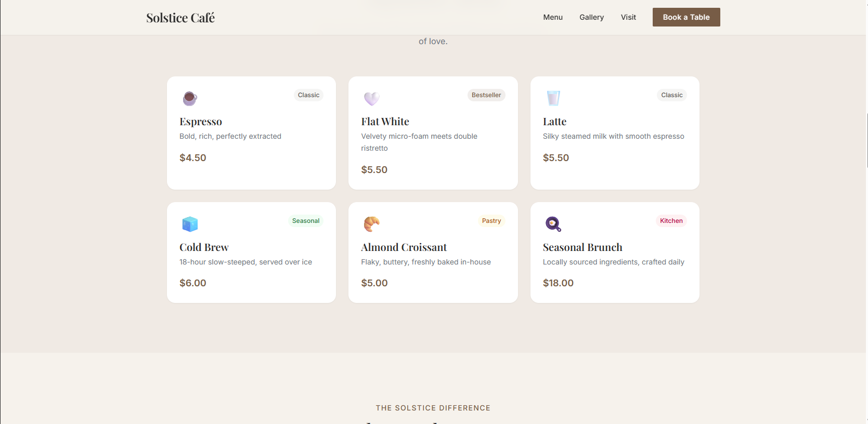Image resolution: width=868 pixels, height=424 pixels.
Task: Select the Cold Brew title
Action: pyautogui.click(x=204, y=247)
